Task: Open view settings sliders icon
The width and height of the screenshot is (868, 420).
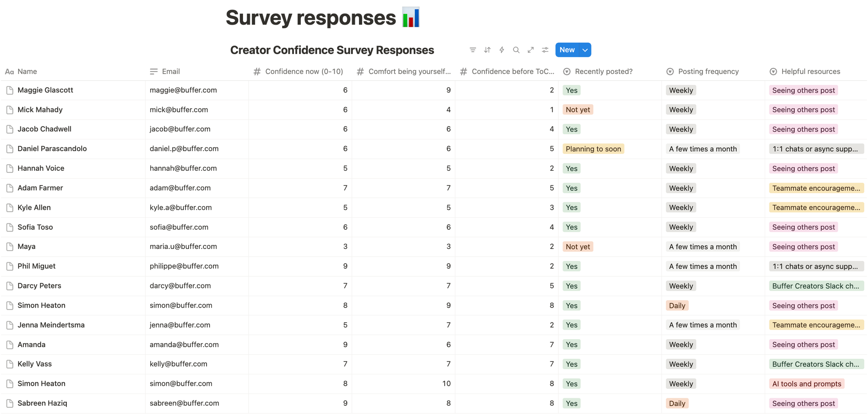Action: [x=545, y=50]
